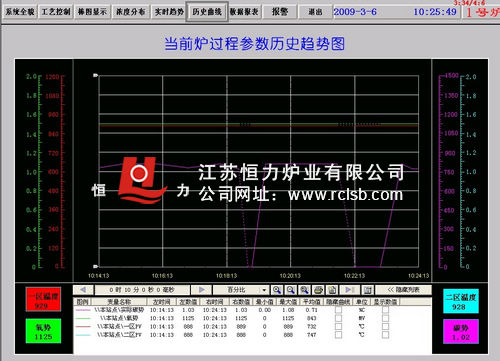Click the zoom out magnifier icon
Screen dimensions: 500x361
pos(290,290)
